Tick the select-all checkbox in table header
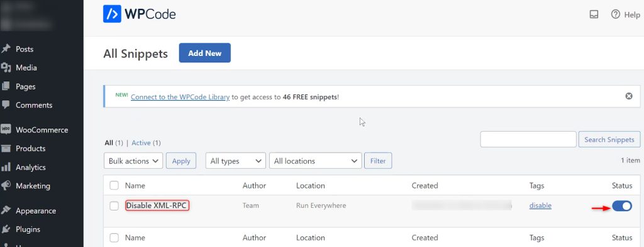The image size is (644, 247). pyautogui.click(x=114, y=186)
